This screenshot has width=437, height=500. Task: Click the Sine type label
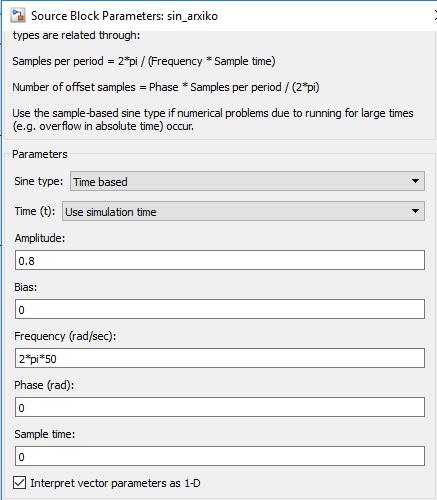tap(39, 181)
